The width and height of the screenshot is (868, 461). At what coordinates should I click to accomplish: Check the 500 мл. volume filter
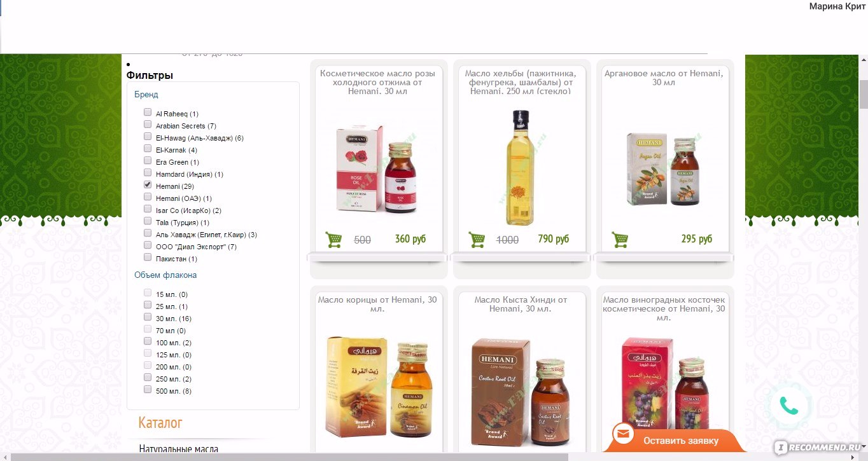(148, 390)
